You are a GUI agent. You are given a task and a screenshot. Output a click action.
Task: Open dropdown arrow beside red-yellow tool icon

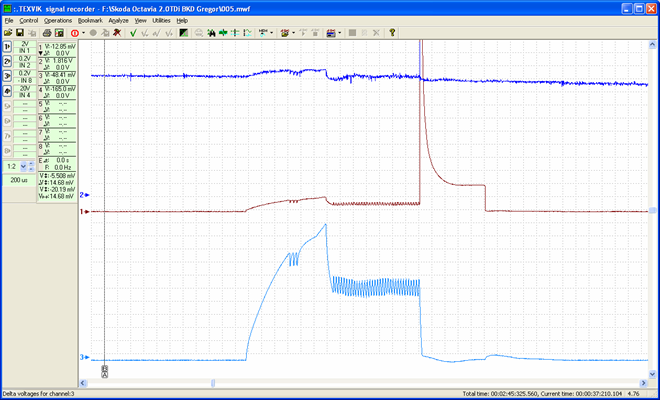point(293,33)
